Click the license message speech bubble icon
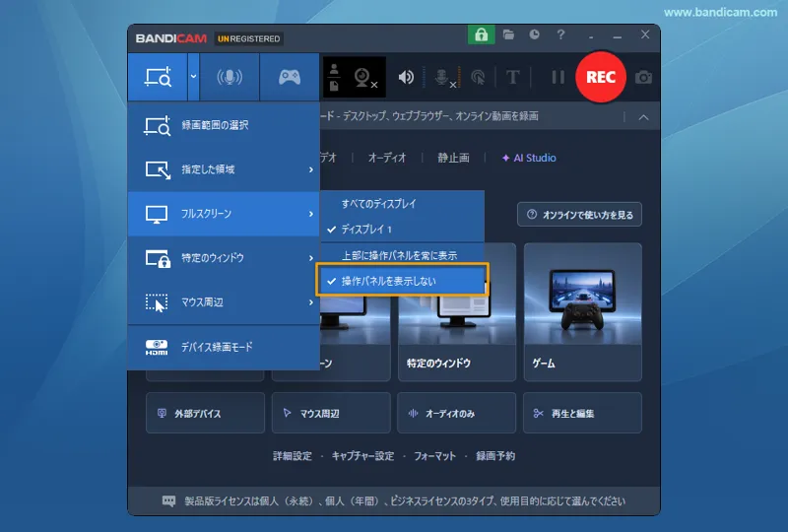This screenshot has height=532, width=788. pyautogui.click(x=168, y=500)
